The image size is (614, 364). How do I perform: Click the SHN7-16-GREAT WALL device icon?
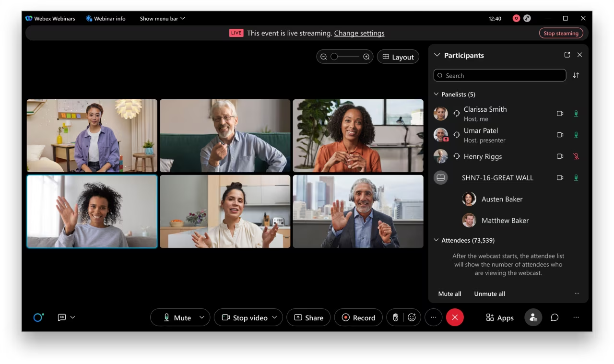pos(440,177)
